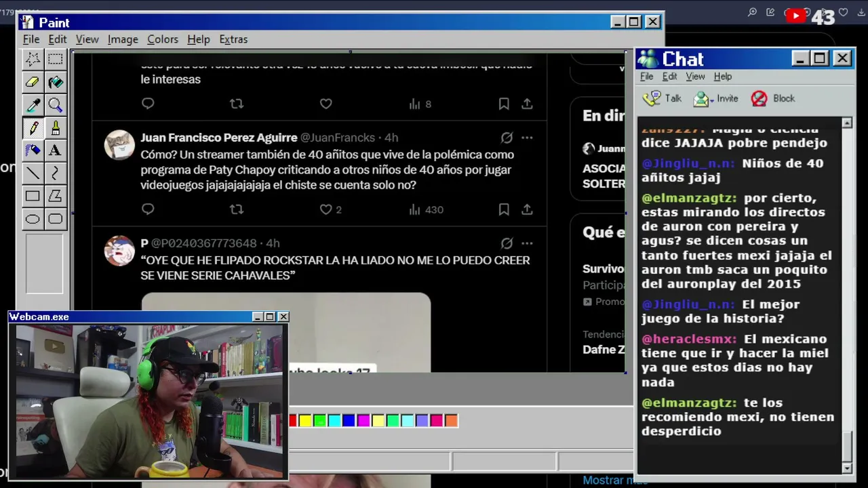
Task: Click the zoom magnifier icon in browser bar
Action: (752, 12)
